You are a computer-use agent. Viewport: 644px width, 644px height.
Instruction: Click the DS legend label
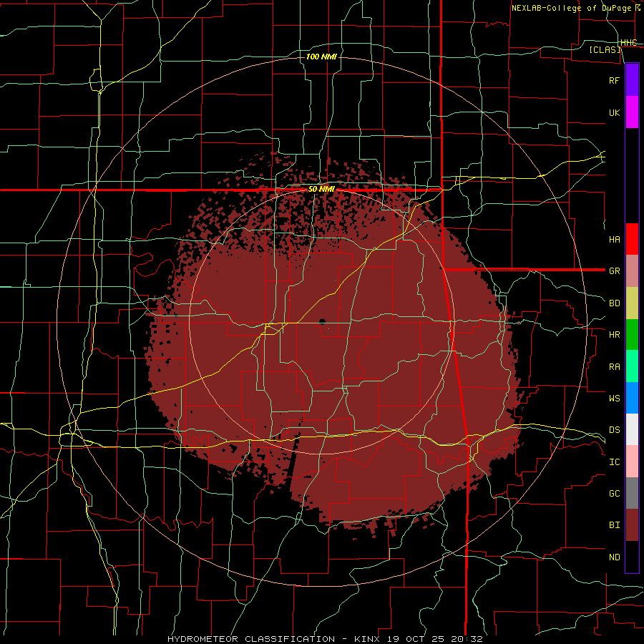(614, 430)
